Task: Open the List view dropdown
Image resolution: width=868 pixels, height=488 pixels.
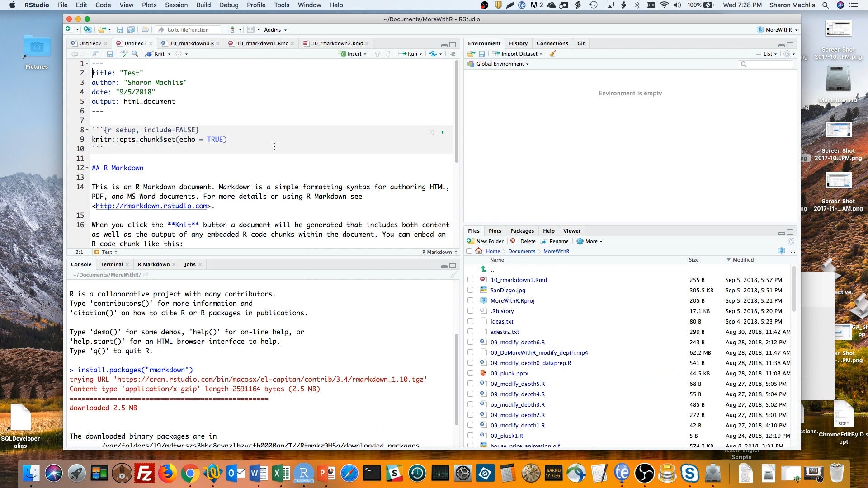Action: (766, 54)
